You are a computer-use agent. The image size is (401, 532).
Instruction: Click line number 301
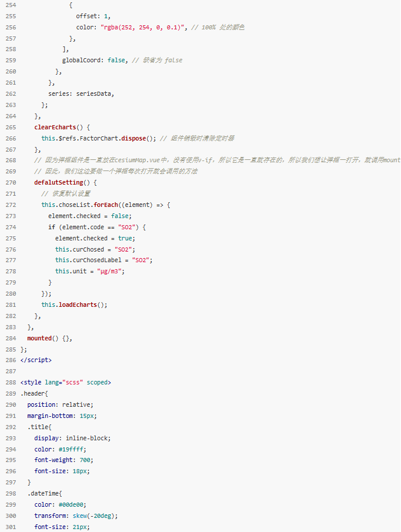coord(11,527)
